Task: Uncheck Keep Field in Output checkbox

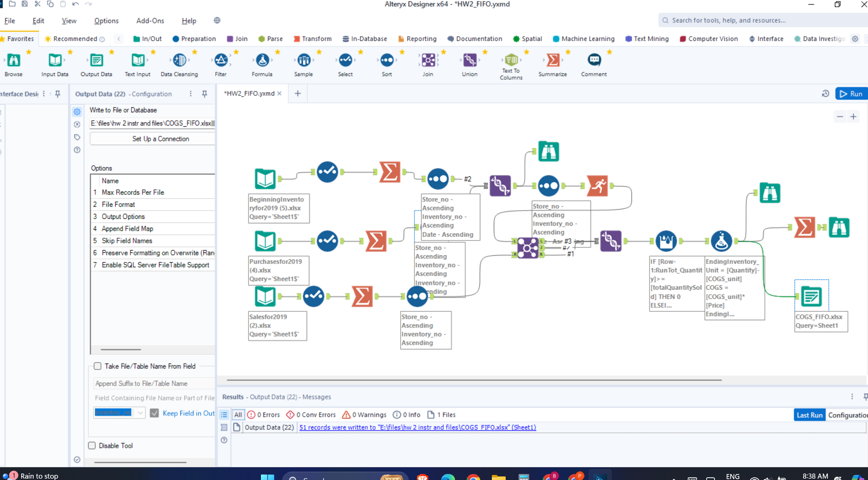Action: click(154, 413)
